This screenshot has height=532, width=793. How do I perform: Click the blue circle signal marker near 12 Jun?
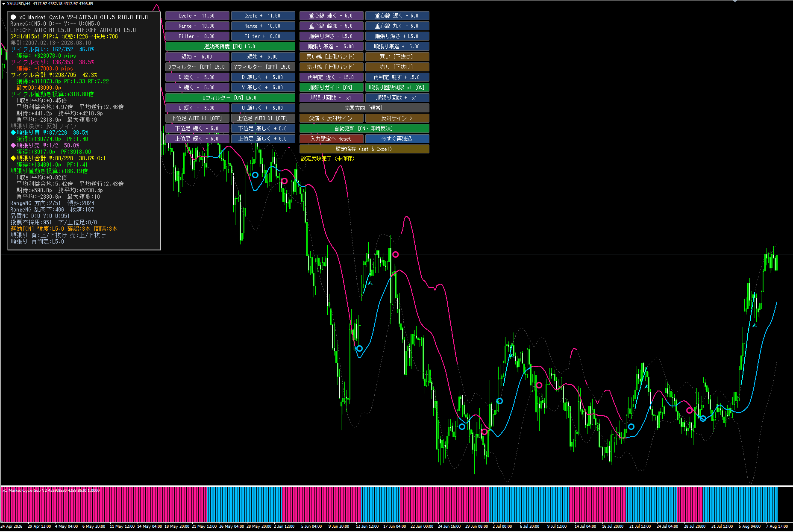[359, 348]
